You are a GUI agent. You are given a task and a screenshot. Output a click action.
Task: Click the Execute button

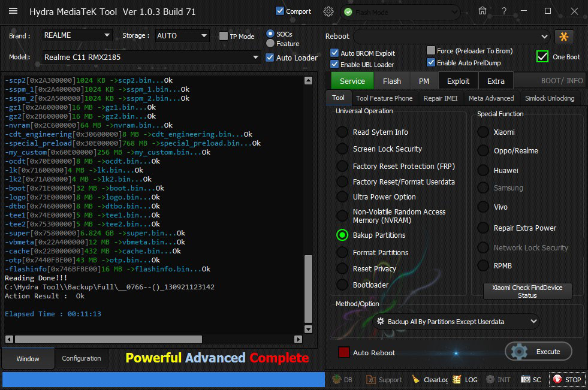tap(538, 352)
